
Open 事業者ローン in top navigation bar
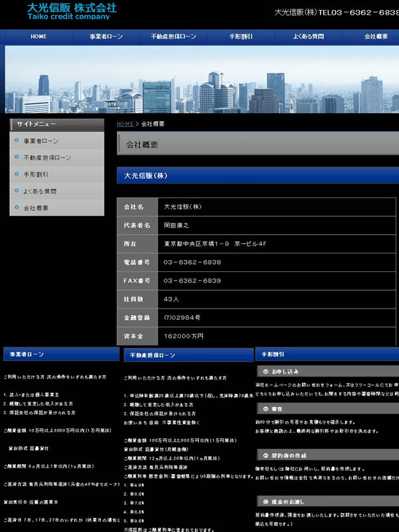[106, 37]
